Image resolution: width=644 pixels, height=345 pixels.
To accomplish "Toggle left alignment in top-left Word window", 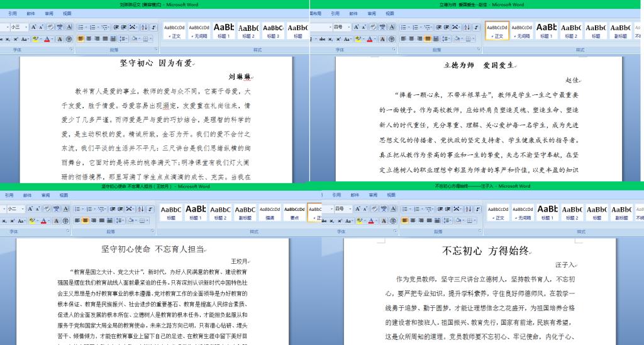I will 80,38.
